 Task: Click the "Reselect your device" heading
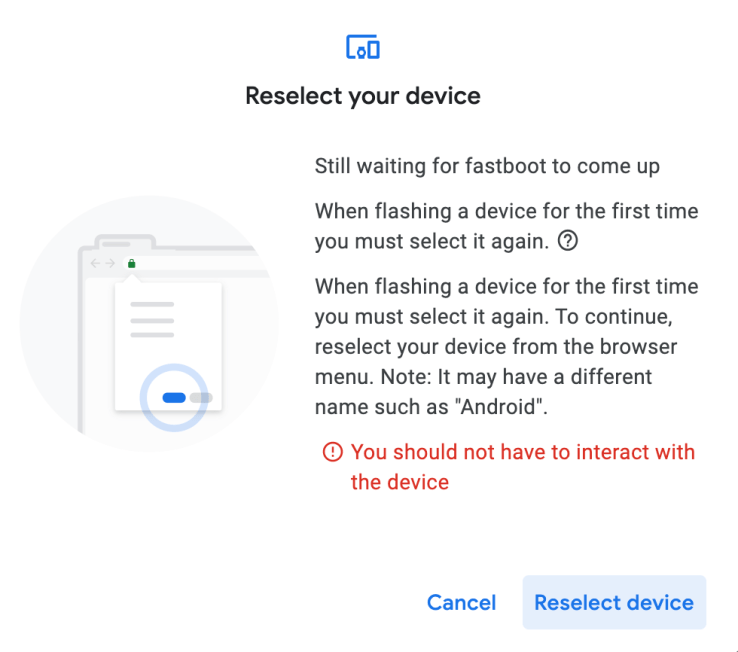[x=362, y=96]
